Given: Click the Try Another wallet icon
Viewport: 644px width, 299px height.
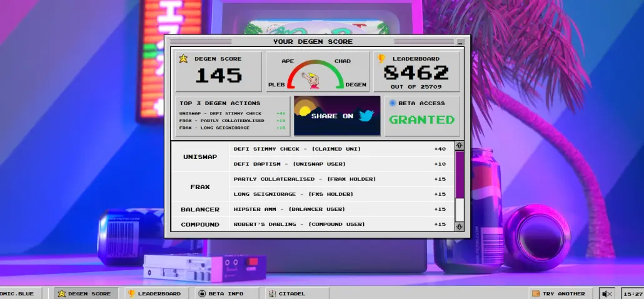Looking at the screenshot, I should 536,293.
